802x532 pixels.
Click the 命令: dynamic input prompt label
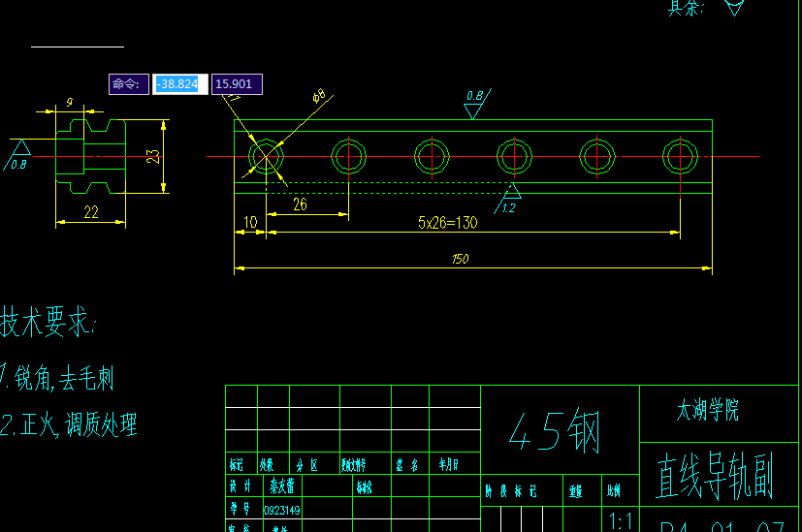click(x=129, y=84)
